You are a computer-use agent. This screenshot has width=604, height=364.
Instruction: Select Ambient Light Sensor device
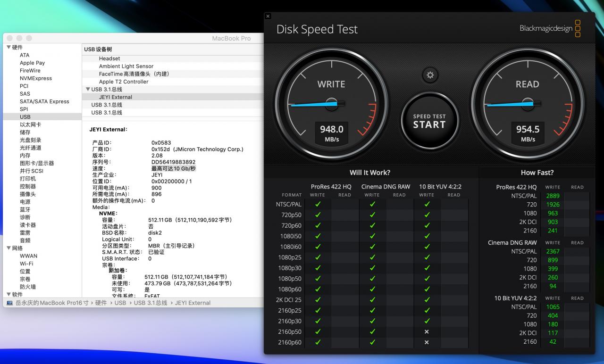click(x=126, y=66)
